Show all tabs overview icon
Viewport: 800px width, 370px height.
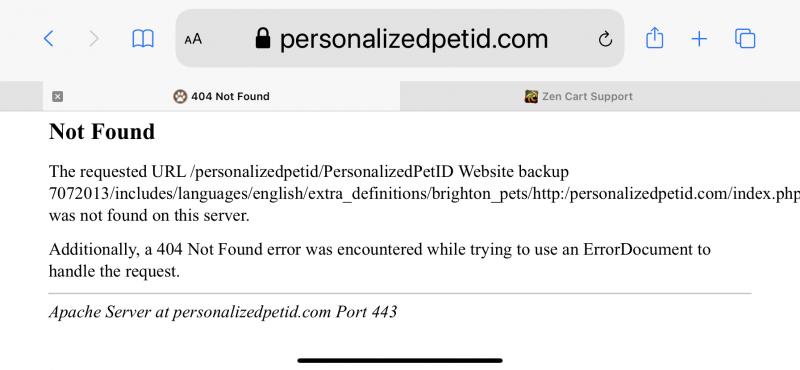click(745, 39)
